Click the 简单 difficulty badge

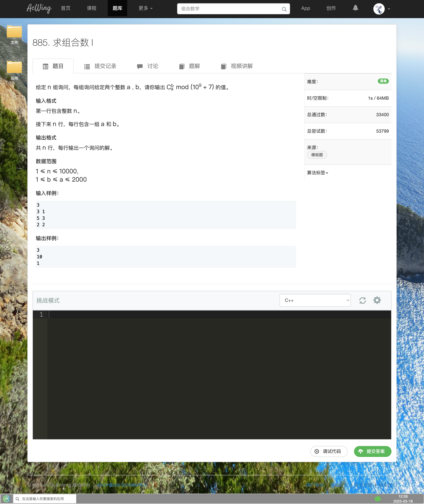pyautogui.click(x=383, y=81)
